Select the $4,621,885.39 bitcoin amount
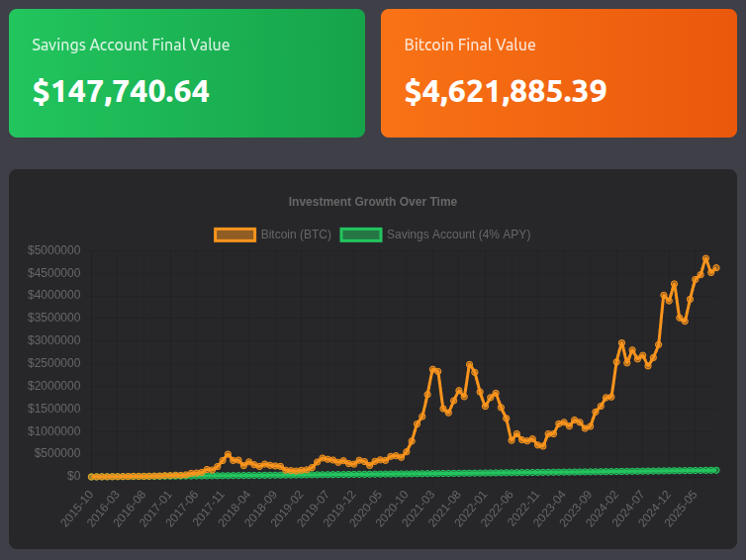 click(x=506, y=91)
